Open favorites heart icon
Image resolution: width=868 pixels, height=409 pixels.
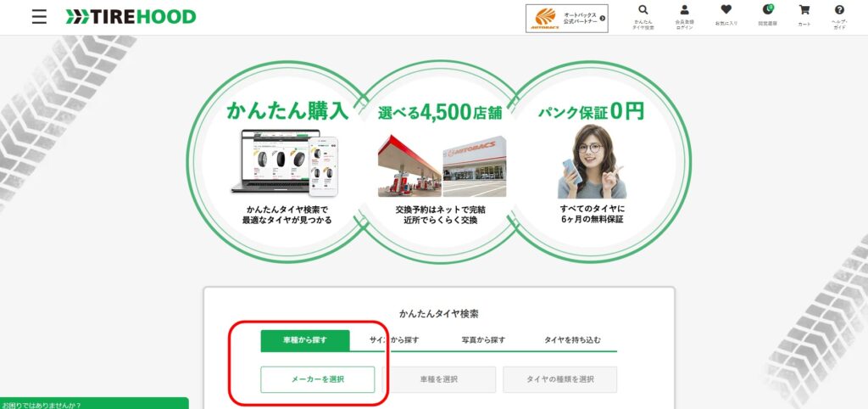(726, 9)
